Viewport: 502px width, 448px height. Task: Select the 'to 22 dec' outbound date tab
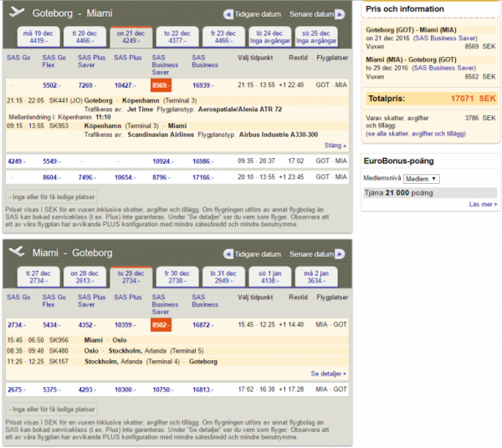click(x=177, y=36)
